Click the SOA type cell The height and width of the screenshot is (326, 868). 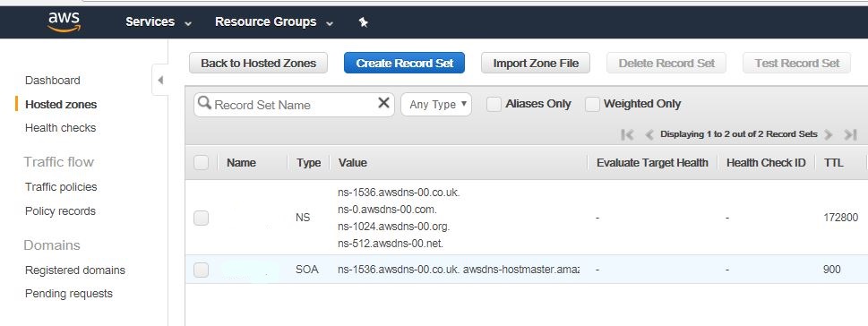click(306, 270)
